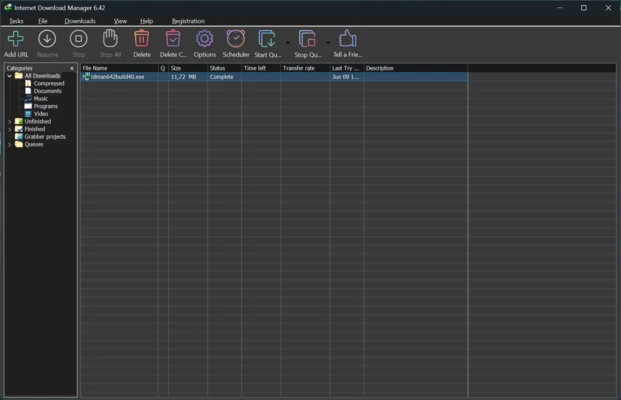Select the Programs category

click(46, 107)
